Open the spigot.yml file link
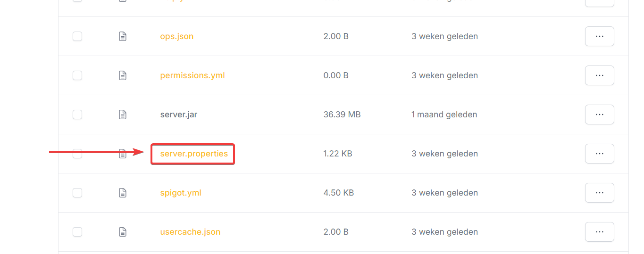 181,193
